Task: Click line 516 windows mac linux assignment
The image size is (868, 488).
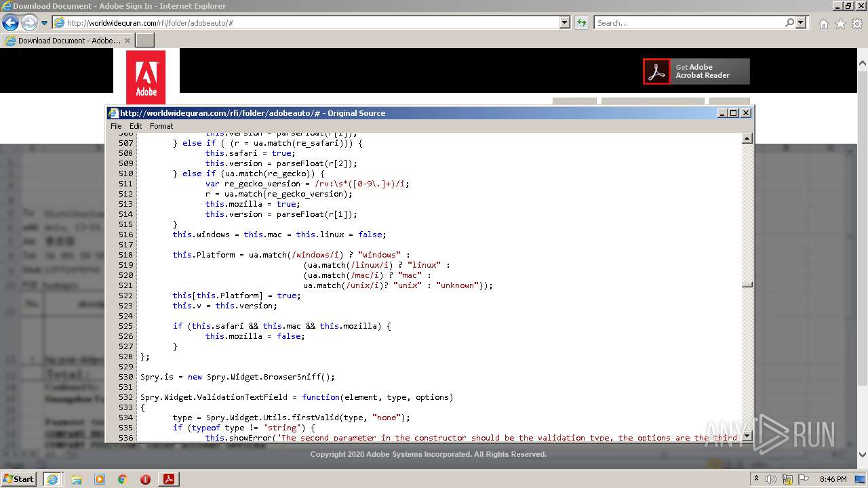Action: click(279, 235)
